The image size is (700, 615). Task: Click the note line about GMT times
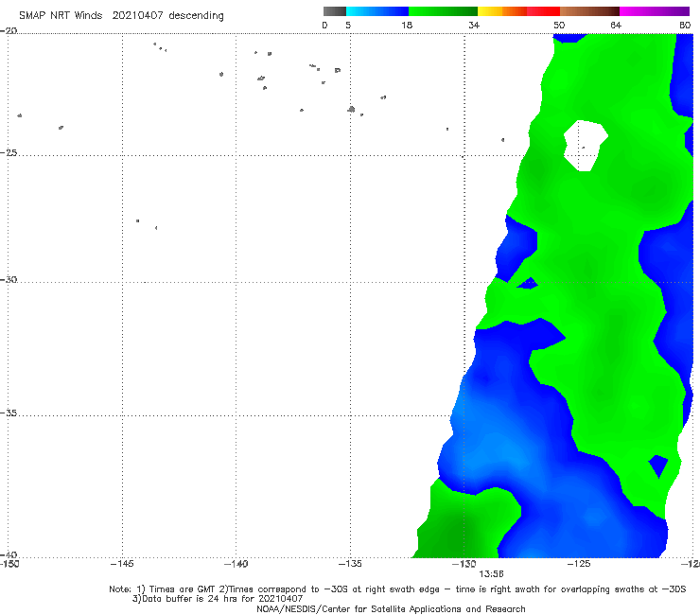[x=397, y=589]
